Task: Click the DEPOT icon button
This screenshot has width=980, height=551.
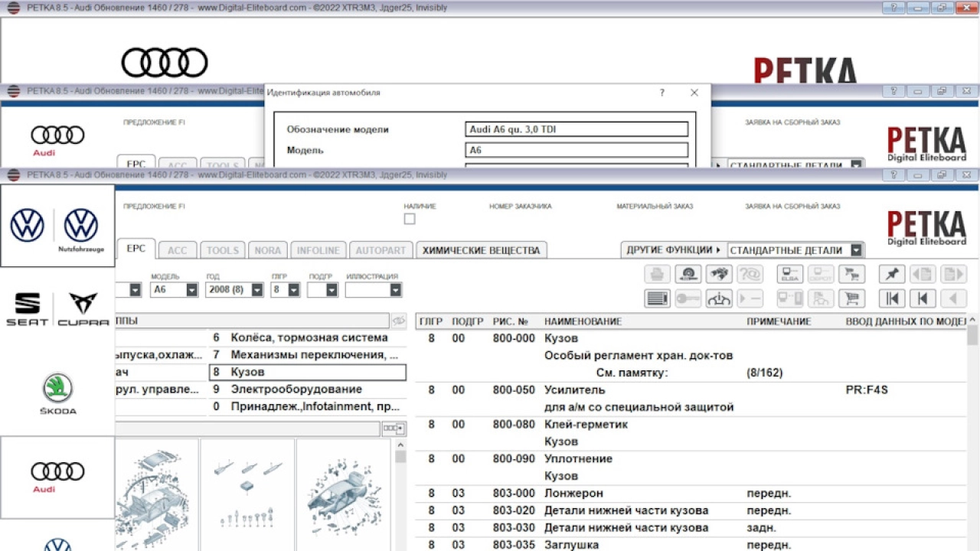Action: coord(821,274)
